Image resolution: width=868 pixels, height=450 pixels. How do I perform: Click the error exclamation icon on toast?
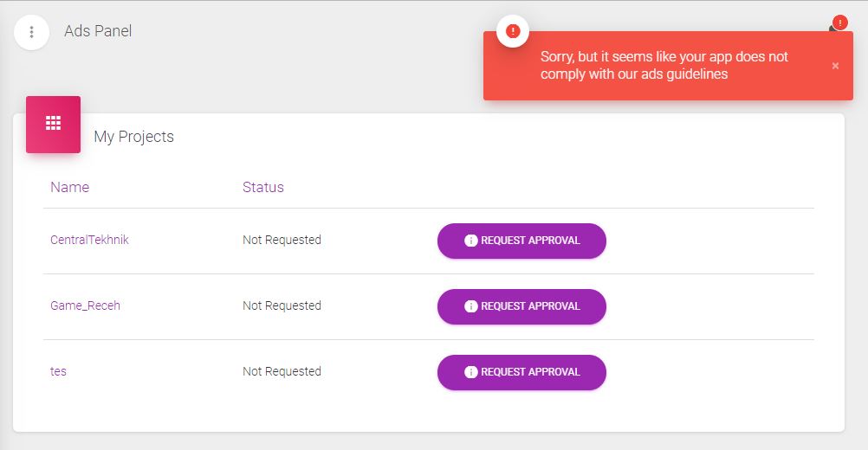(x=513, y=31)
